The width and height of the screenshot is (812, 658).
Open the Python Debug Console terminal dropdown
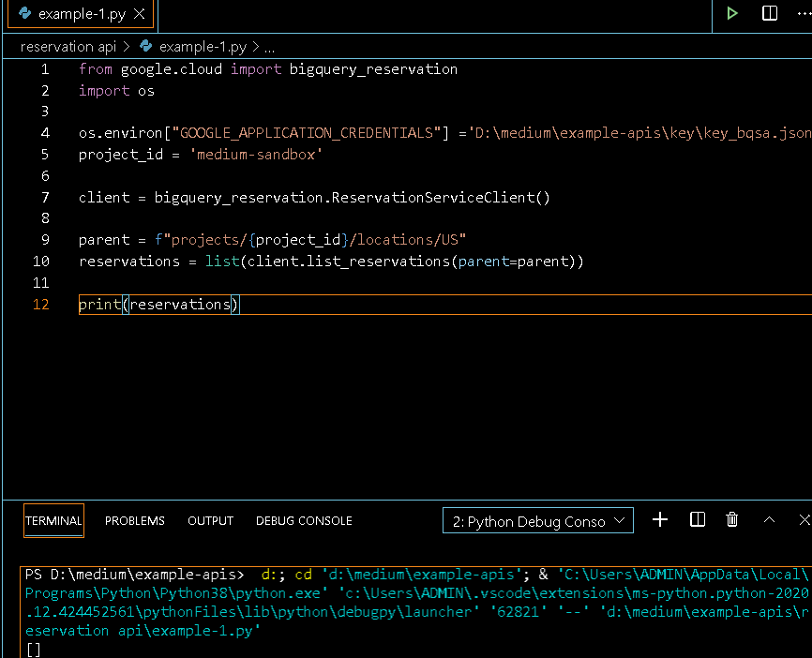(x=537, y=520)
